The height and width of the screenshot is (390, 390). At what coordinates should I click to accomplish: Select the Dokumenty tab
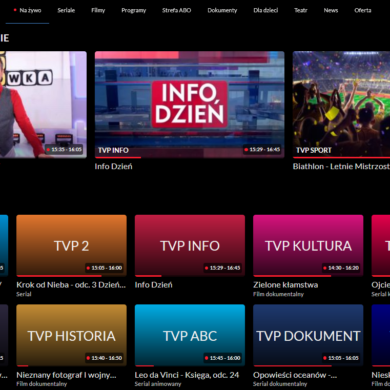click(222, 10)
